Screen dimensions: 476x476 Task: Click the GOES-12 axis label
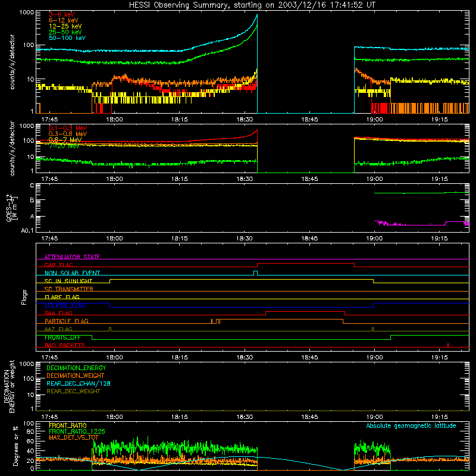click(11, 208)
